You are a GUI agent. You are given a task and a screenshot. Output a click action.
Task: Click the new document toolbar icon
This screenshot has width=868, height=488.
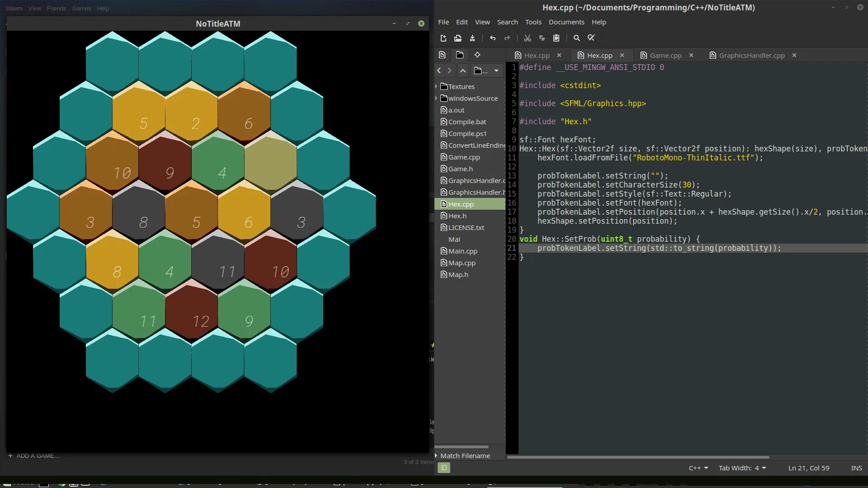tap(443, 38)
